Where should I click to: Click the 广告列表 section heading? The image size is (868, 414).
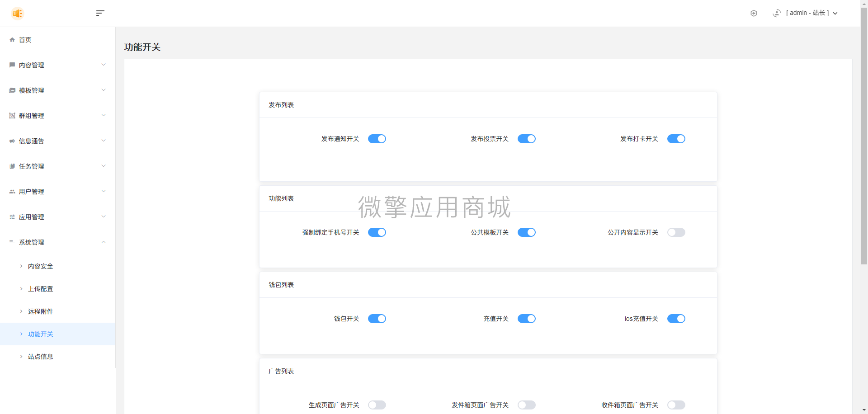click(281, 371)
